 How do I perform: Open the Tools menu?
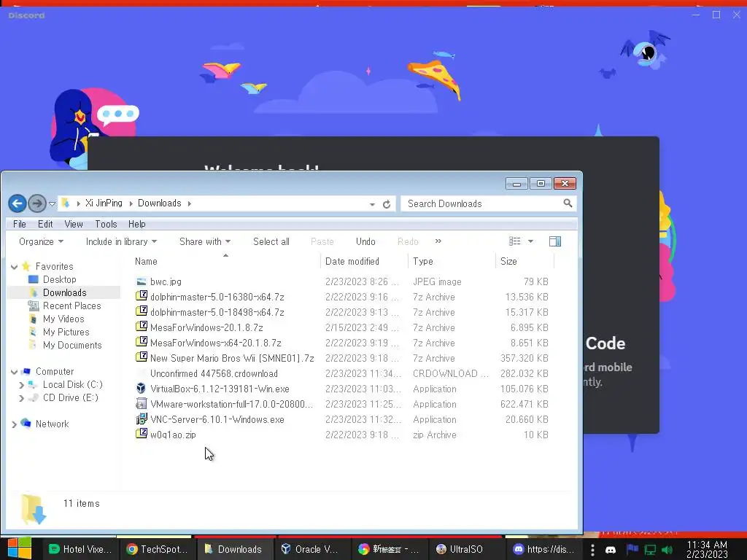coord(106,224)
